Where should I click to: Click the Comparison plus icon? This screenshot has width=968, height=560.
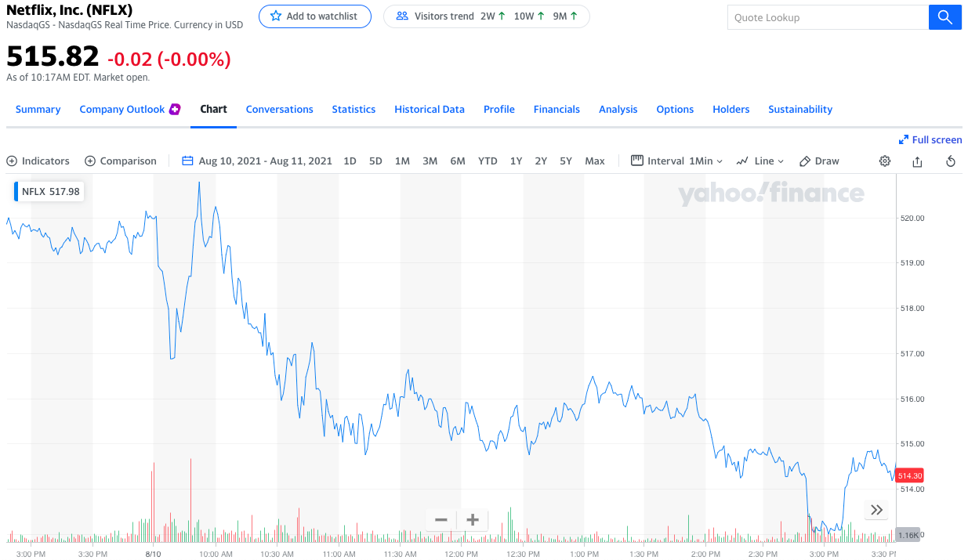pyautogui.click(x=90, y=161)
